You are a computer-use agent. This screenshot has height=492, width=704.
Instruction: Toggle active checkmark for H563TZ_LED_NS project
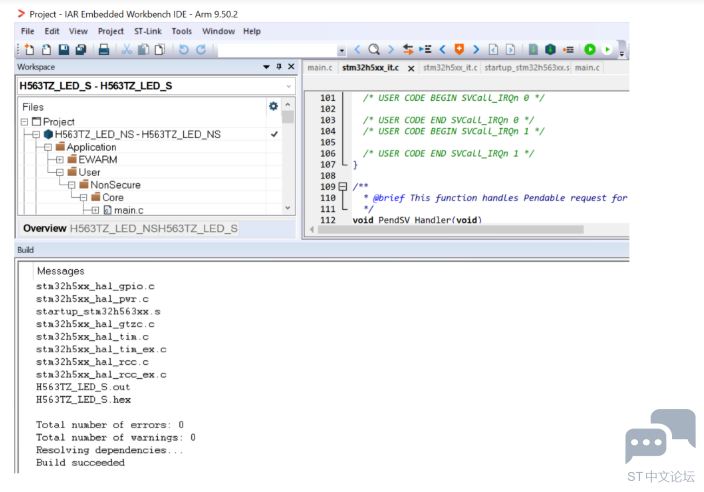[274, 134]
